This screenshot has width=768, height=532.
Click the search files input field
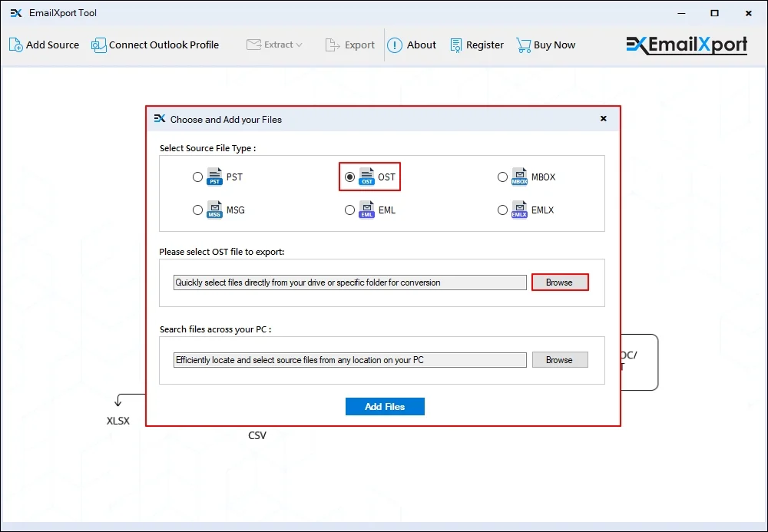pyautogui.click(x=349, y=359)
